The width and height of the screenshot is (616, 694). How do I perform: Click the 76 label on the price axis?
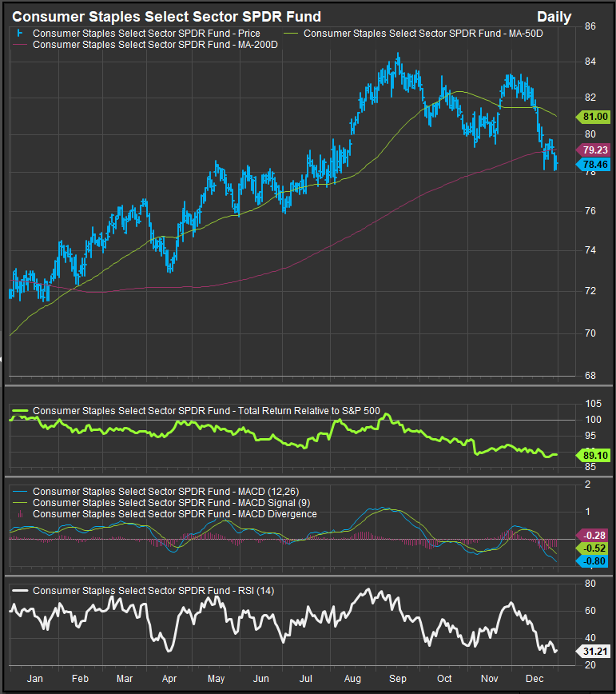click(x=590, y=211)
